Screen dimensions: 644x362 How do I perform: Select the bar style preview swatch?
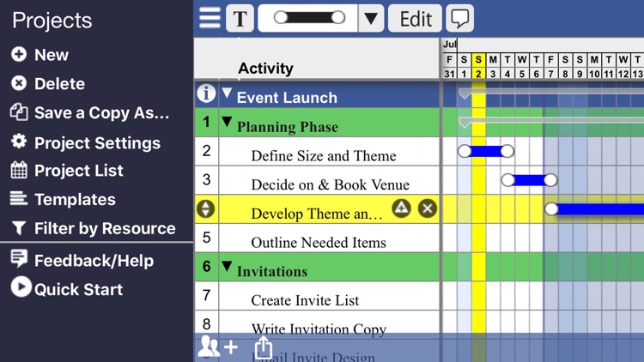[307, 18]
